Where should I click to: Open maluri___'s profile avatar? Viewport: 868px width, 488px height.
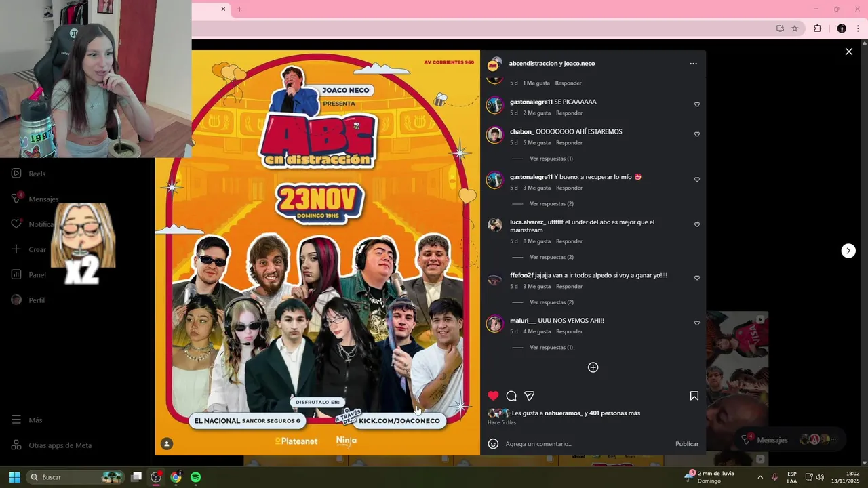click(495, 324)
